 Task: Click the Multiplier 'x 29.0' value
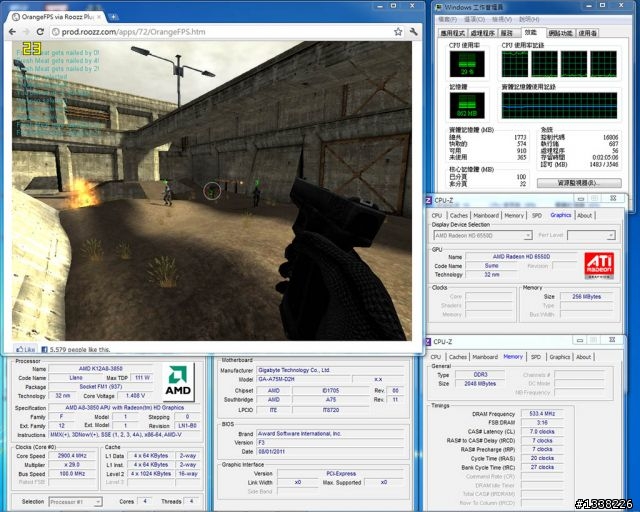click(x=72, y=465)
